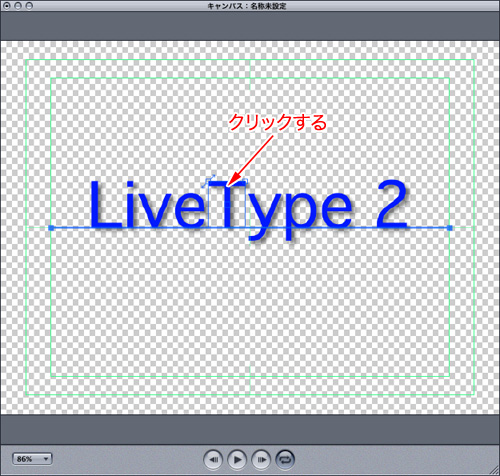Viewport: 500px width, 476px height.
Task: Close the canvas window
Action: click(x=6, y=6)
